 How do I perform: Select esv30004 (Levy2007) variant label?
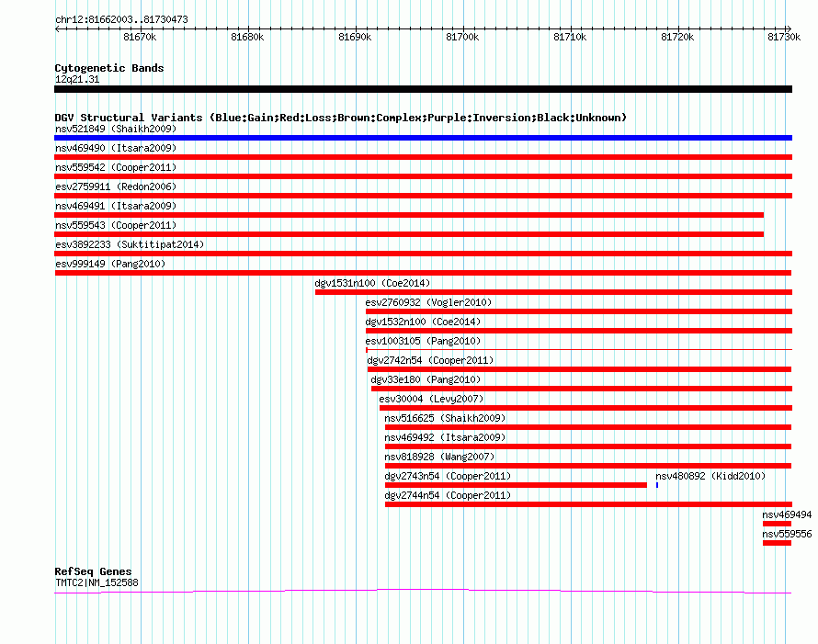(x=431, y=399)
